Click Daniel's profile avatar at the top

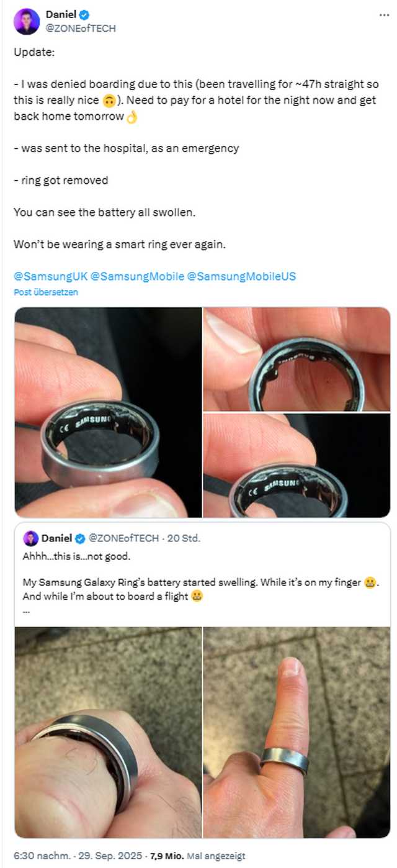tap(25, 20)
